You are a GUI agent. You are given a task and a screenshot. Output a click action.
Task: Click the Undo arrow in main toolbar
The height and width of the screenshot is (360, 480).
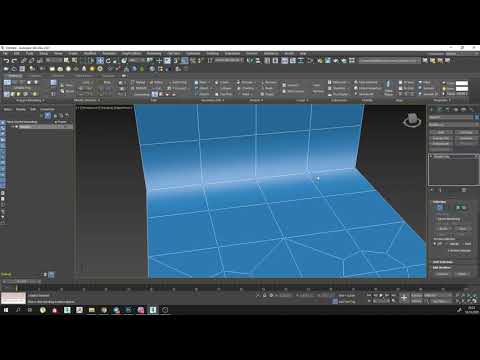coord(7,61)
